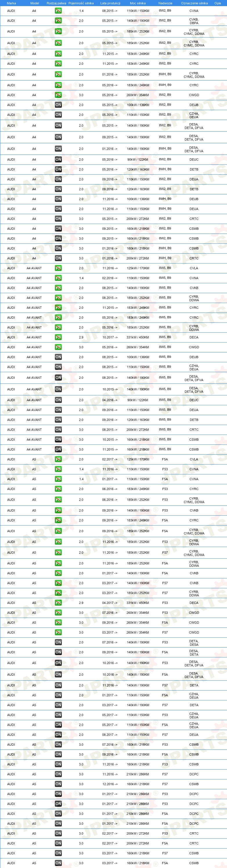Click 'CVLA' in A4 AVANT 11.2016 row
Viewport: 227px width, 868px height.
(x=194, y=268)
